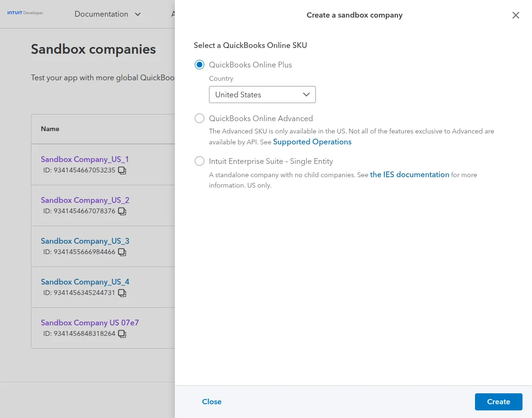Image resolution: width=532 pixels, height=418 pixels.
Task: Click the Intuit Developer logo
Action: click(x=25, y=13)
